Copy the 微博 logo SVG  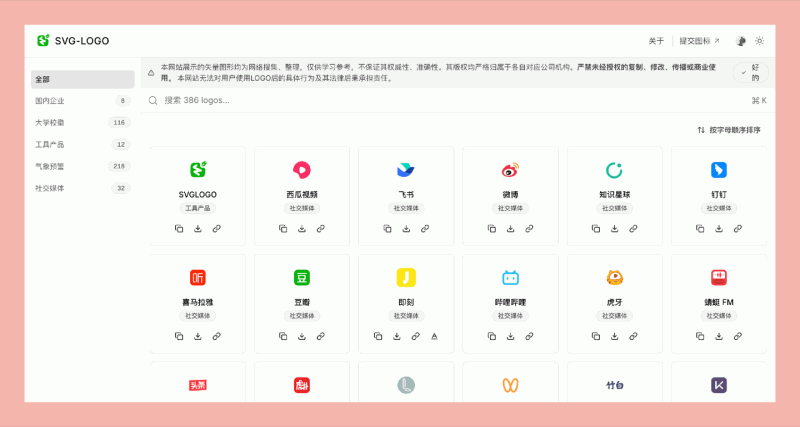tap(492, 229)
